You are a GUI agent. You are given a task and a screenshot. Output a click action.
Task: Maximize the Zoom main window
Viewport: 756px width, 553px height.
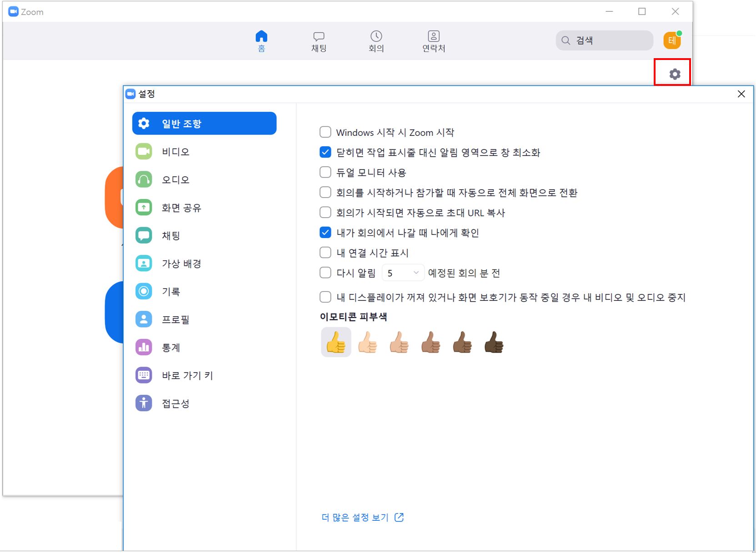click(x=642, y=11)
